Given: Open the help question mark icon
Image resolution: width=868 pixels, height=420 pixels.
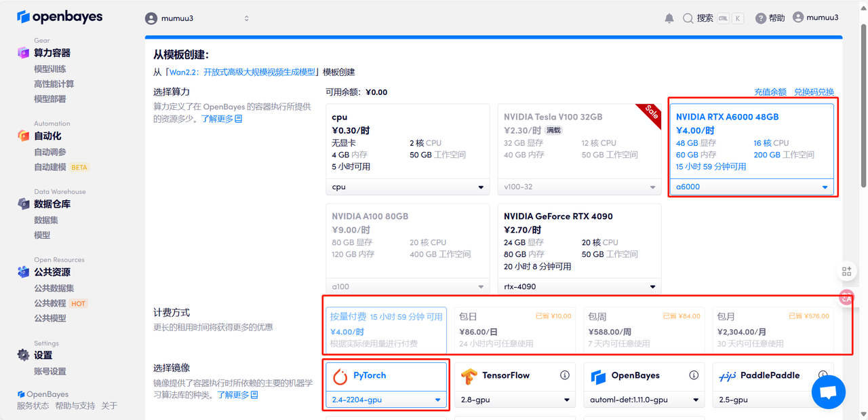Looking at the screenshot, I should (761, 18).
